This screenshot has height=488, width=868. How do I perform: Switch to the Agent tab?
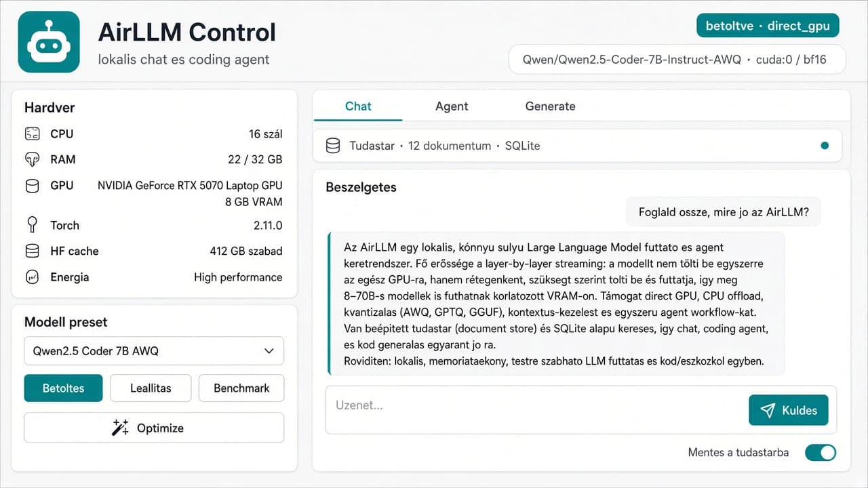tap(452, 106)
